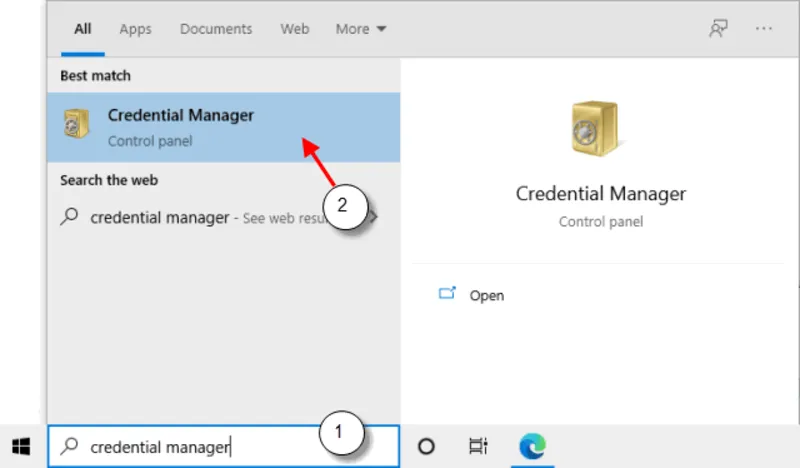Click the Windows Start button
Screen dimensions: 800x468
pyautogui.click(x=21, y=446)
